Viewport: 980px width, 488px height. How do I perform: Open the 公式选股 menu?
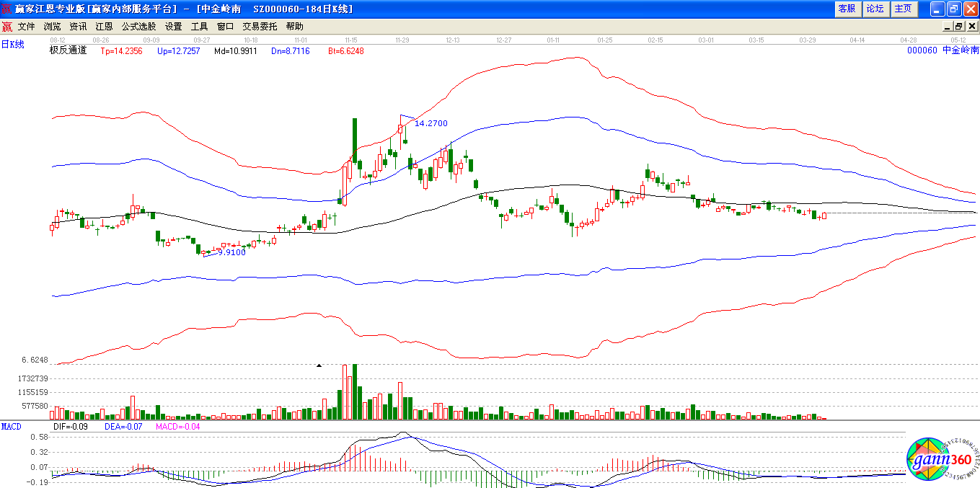click(138, 26)
